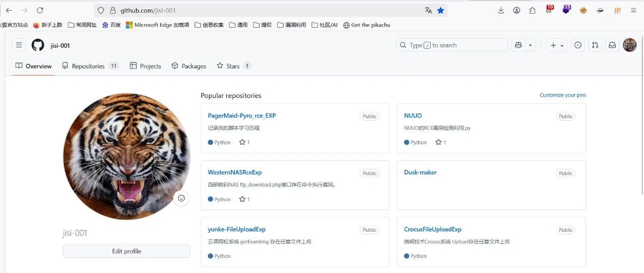Expand the Copilot dropdown arrow
The width and height of the screenshot is (644, 273).
pos(530,45)
